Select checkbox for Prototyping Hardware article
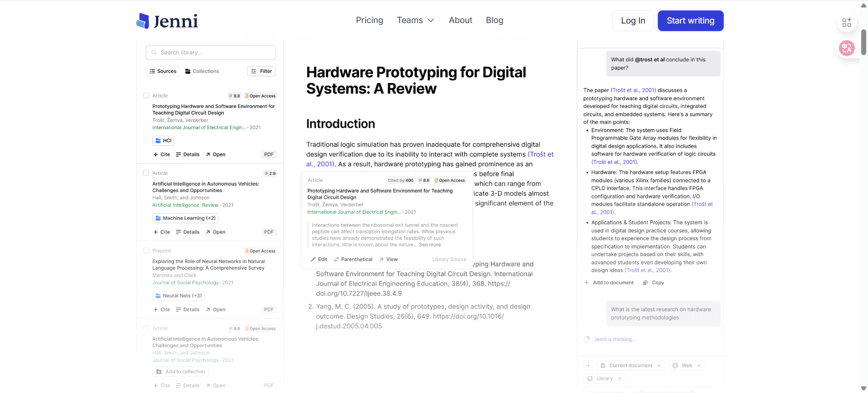This screenshot has width=868, height=393. coord(146,96)
